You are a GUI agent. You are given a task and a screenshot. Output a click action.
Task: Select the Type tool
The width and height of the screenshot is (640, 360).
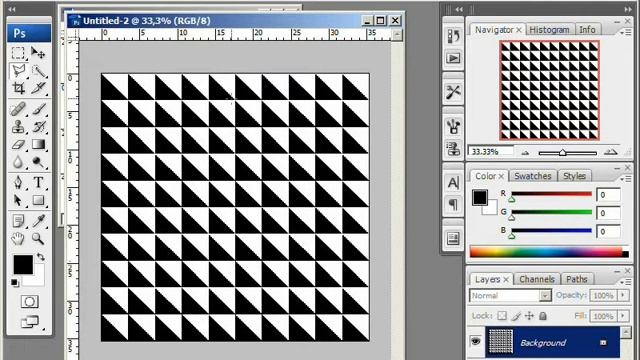click(38, 182)
